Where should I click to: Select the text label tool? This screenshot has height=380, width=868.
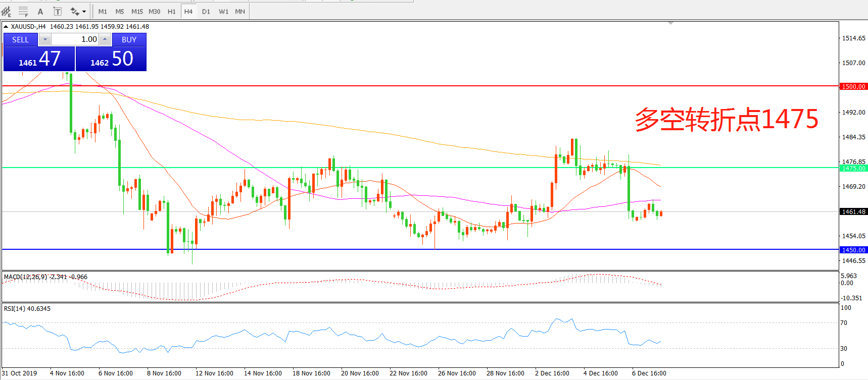(x=58, y=11)
